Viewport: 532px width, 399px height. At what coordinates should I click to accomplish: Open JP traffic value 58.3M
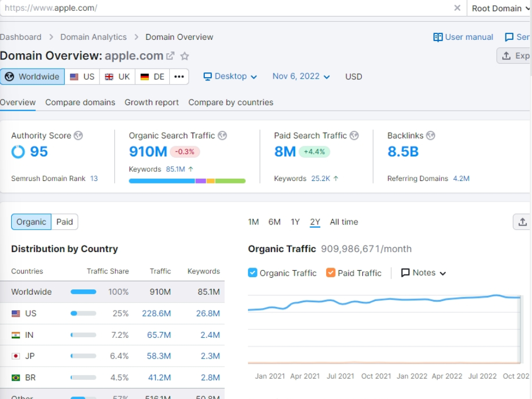coord(159,356)
